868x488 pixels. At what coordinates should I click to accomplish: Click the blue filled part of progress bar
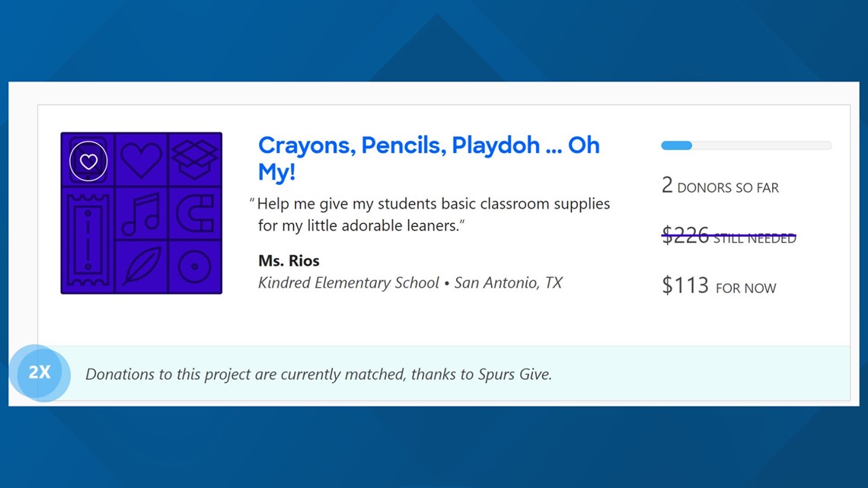tap(676, 145)
